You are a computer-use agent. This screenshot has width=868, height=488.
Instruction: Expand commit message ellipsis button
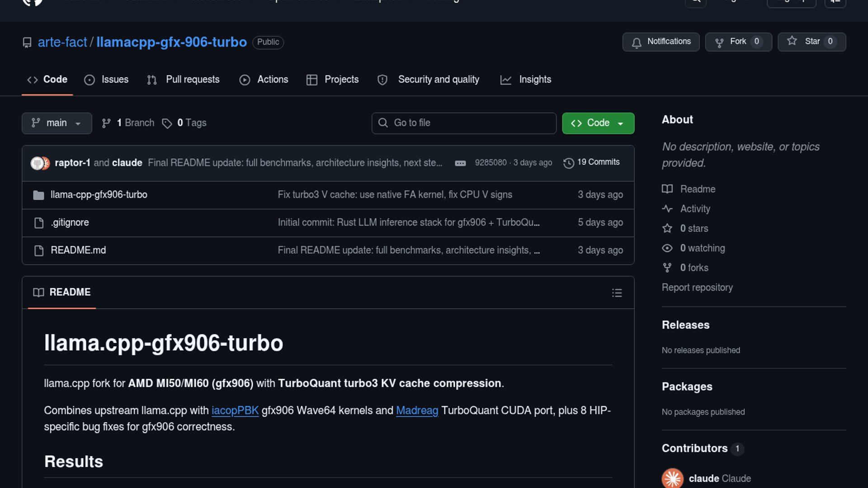(x=460, y=163)
